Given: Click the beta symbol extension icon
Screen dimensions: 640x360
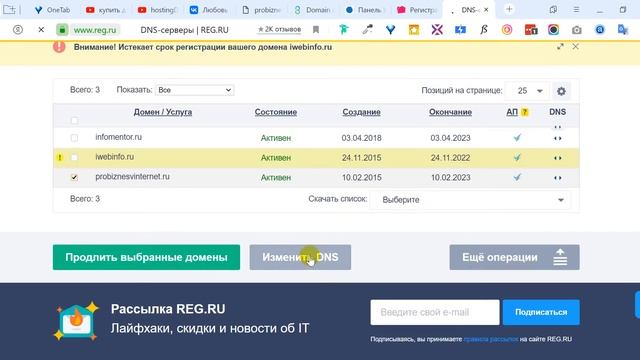Looking at the screenshot, I should (x=484, y=29).
